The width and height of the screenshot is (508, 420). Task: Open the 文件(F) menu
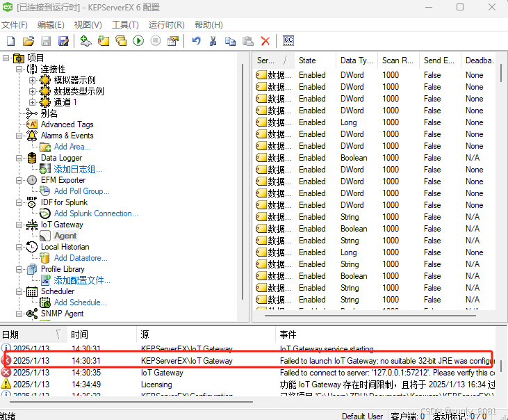point(15,25)
